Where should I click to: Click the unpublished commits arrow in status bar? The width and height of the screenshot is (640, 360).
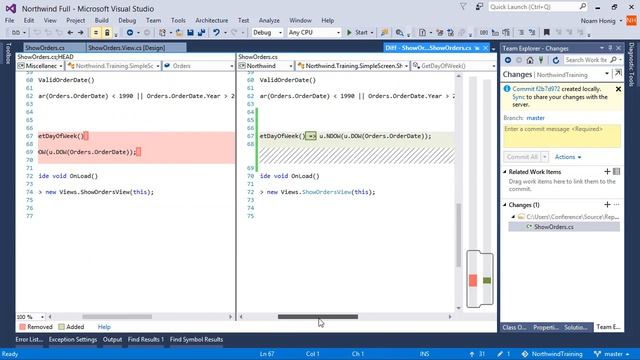472,354
